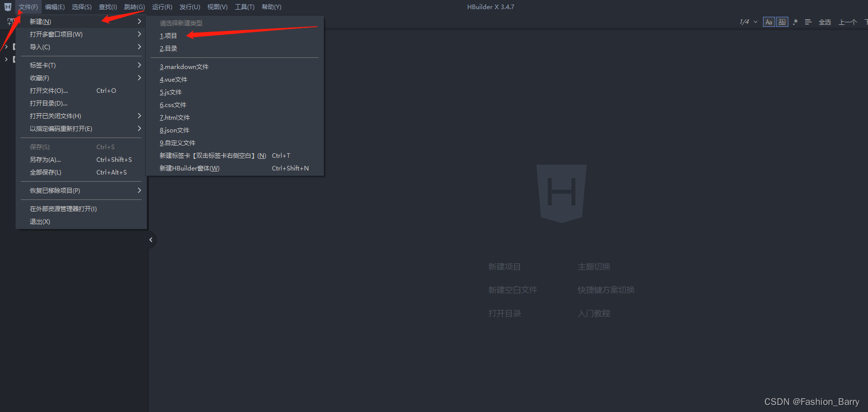
Task: Collapse the left sidebar with the arrow button
Action: tap(151, 240)
